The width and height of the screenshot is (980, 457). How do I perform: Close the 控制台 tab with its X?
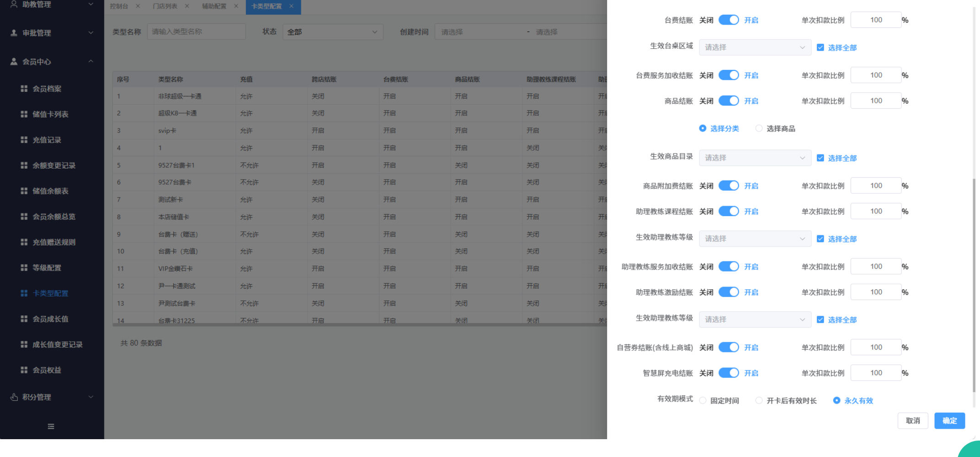138,6
